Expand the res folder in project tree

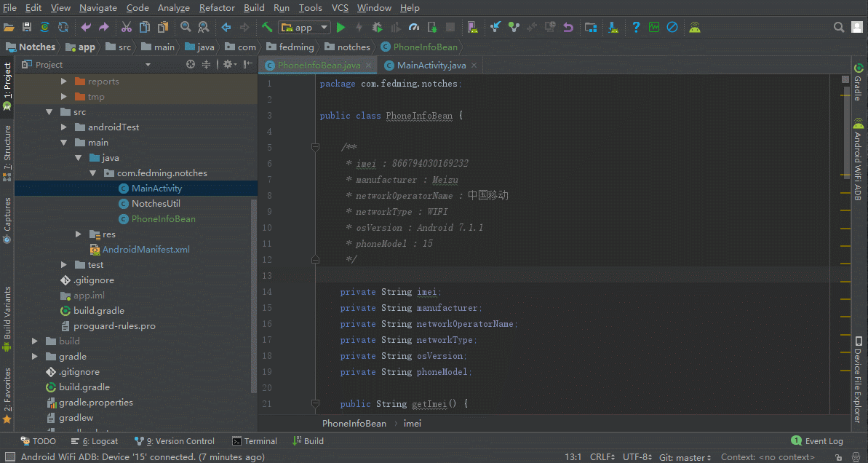point(79,234)
